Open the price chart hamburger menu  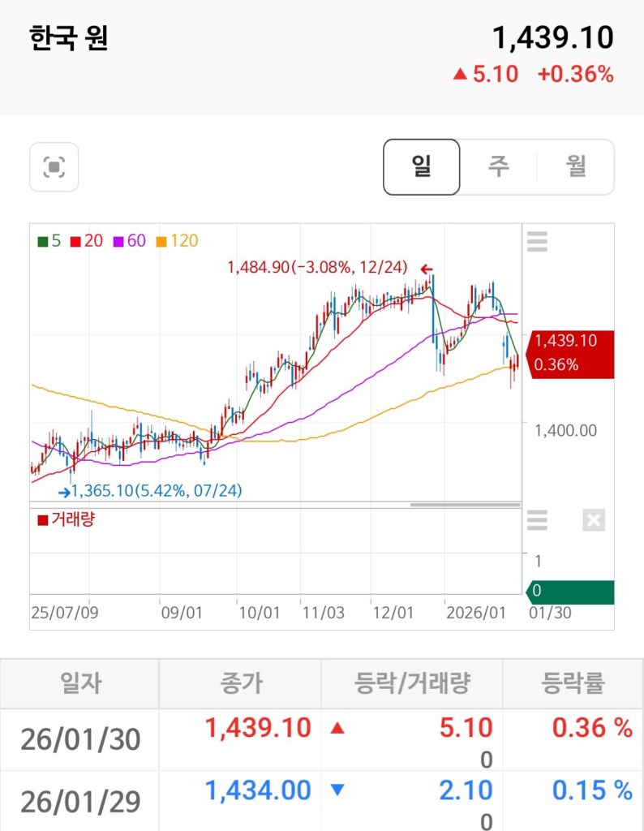pyautogui.click(x=537, y=241)
